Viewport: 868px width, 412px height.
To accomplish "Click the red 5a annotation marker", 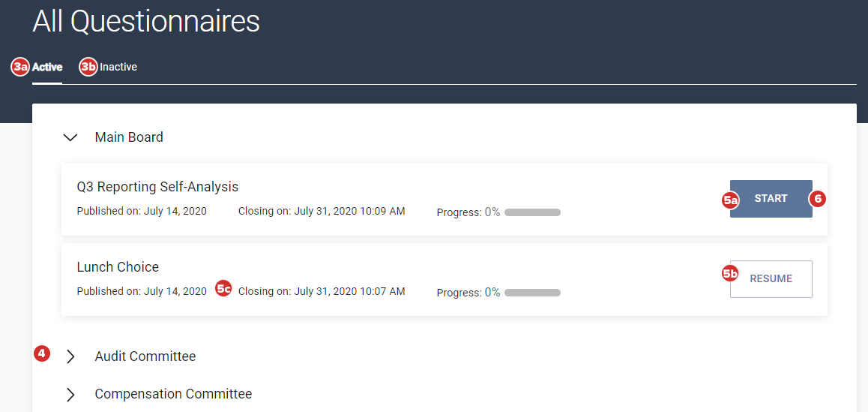I will (x=730, y=200).
